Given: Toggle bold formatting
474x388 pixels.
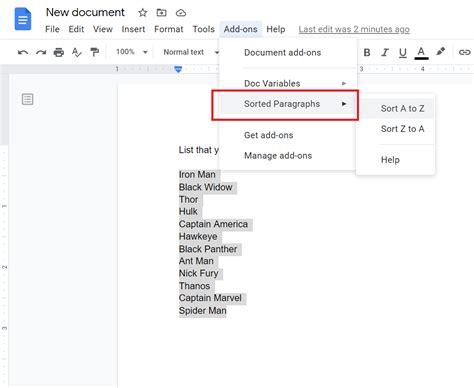Looking at the screenshot, I should (x=367, y=52).
